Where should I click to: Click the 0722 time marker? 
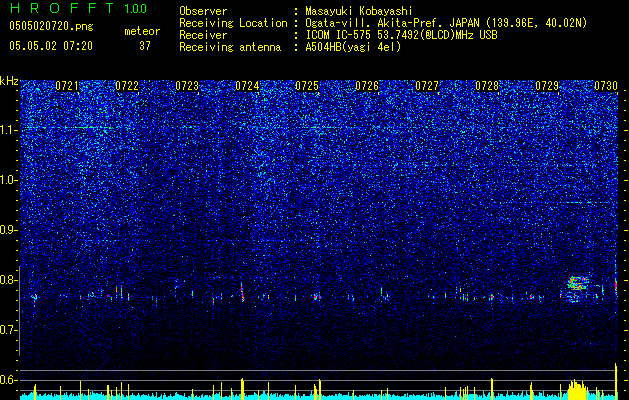[127, 86]
